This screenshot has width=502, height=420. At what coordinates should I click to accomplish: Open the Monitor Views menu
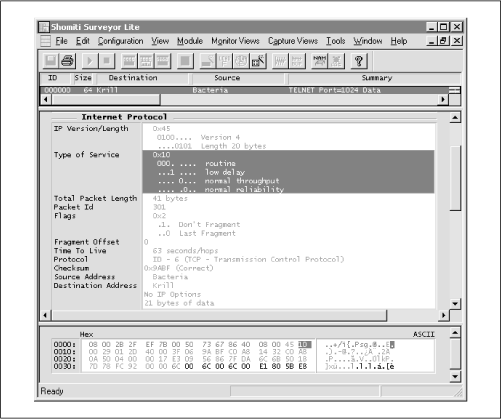coord(235,41)
